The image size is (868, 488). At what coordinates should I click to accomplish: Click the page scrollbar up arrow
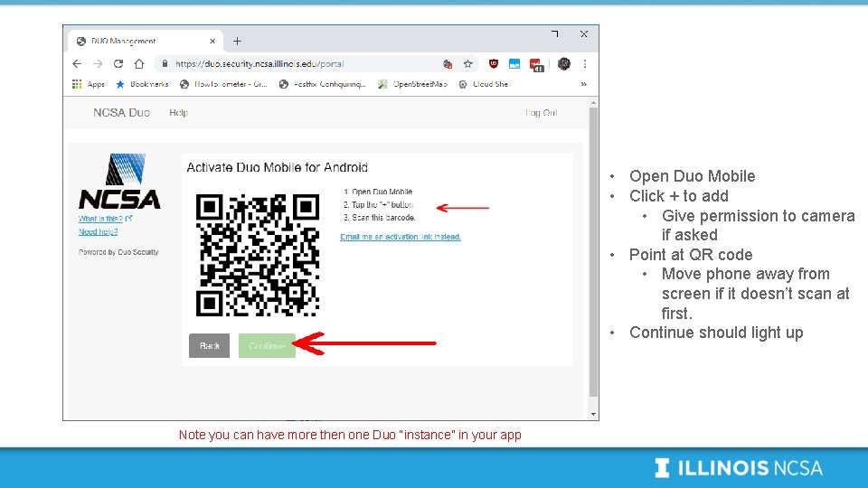click(x=593, y=103)
